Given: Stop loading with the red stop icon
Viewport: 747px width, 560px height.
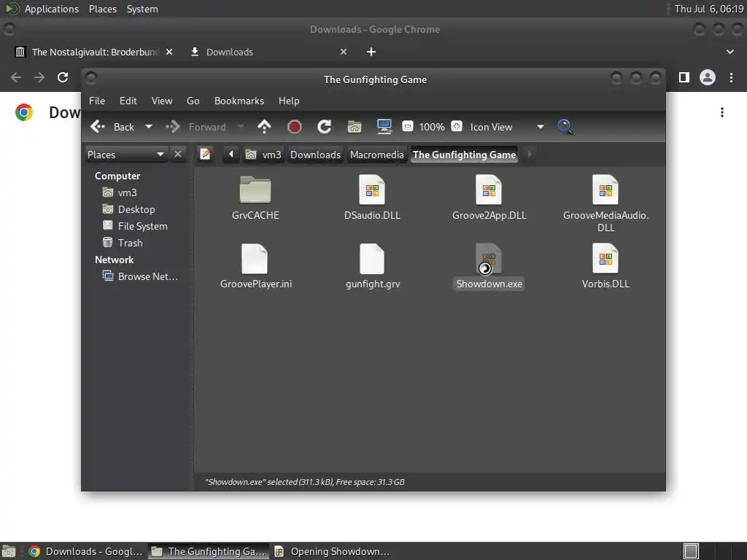Looking at the screenshot, I should pyautogui.click(x=295, y=127).
